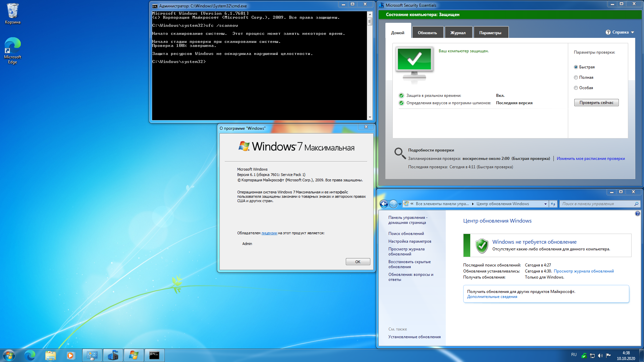Click the cmd vertical scrollbar thumb

(x=370, y=21)
